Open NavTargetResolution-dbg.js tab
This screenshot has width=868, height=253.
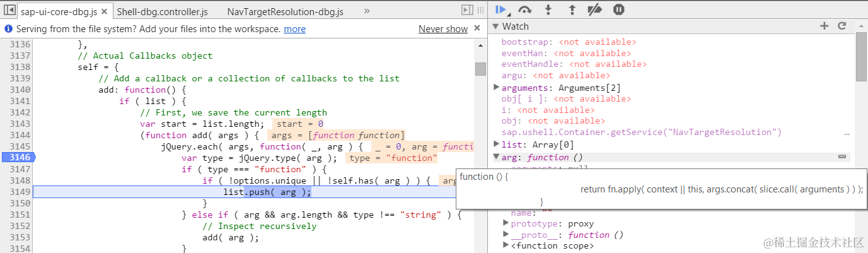pyautogui.click(x=285, y=11)
